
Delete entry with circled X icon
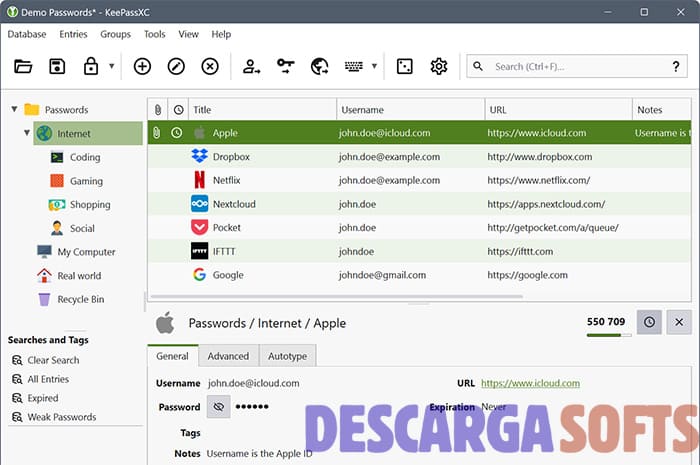[x=210, y=66]
